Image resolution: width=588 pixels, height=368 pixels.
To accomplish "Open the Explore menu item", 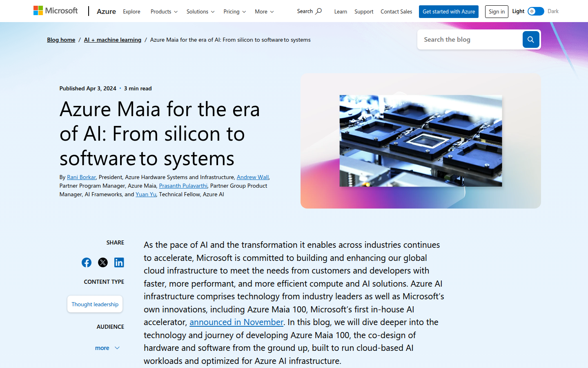I will click(131, 11).
